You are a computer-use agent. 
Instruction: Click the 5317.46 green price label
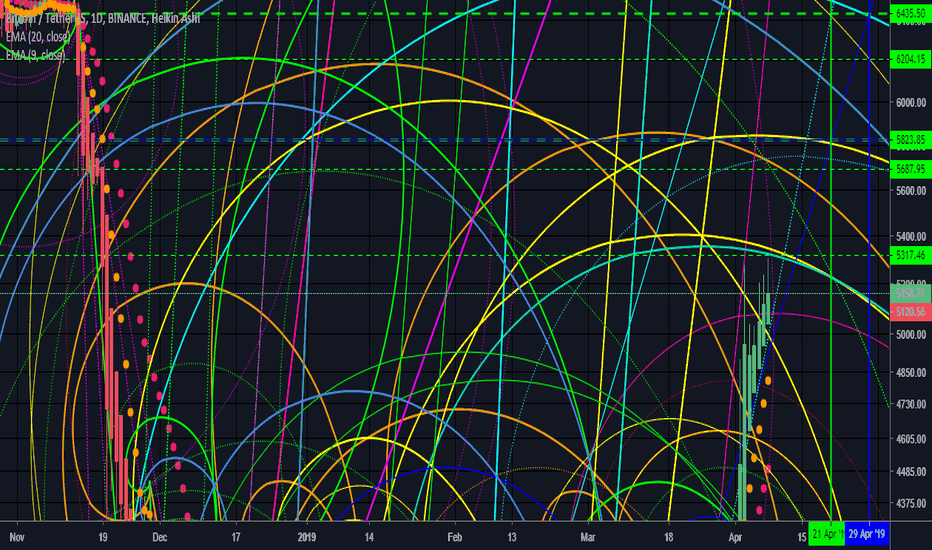(910, 255)
